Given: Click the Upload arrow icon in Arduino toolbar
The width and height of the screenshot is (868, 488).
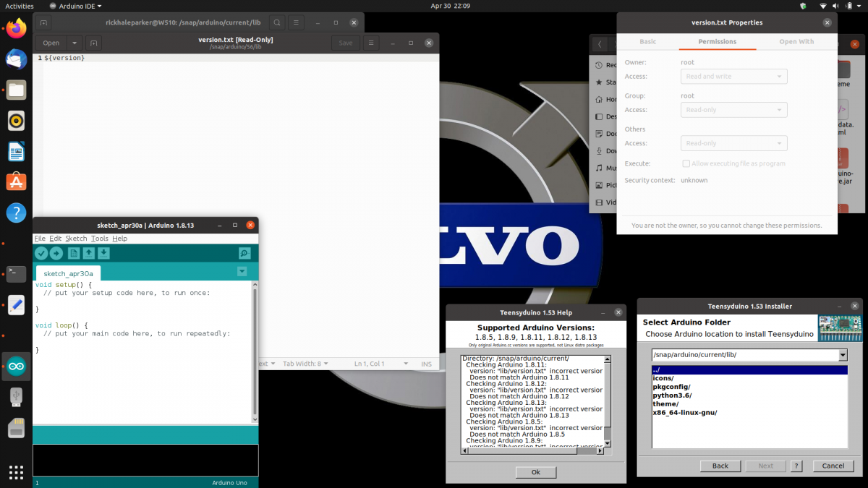Looking at the screenshot, I should [57, 253].
